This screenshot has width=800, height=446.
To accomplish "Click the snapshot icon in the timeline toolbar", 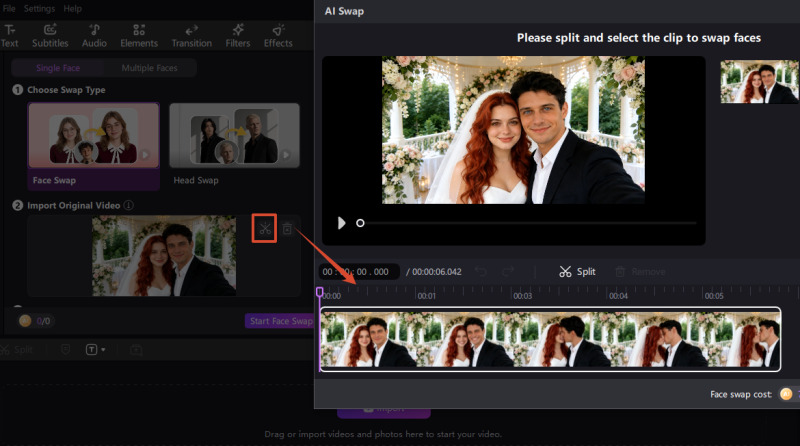I will tap(136, 350).
